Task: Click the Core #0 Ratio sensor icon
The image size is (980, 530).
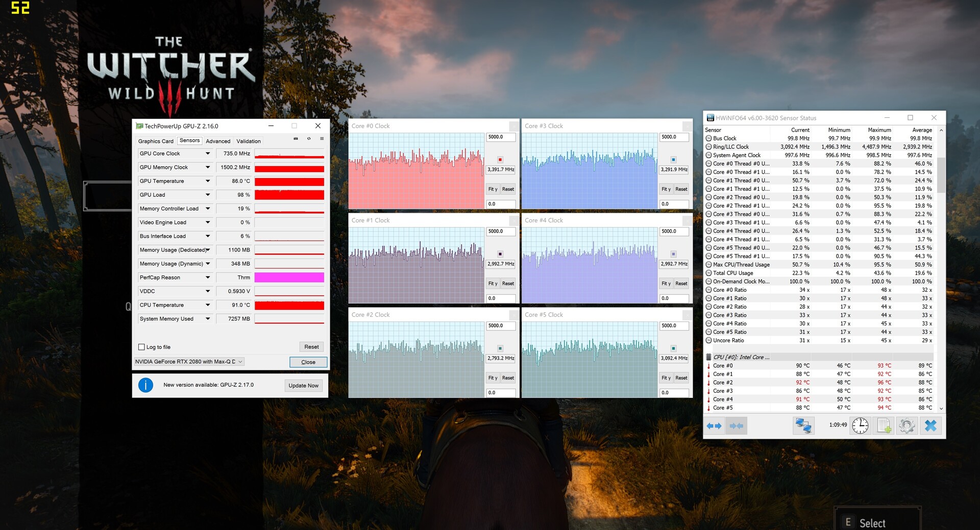Action: pos(709,290)
